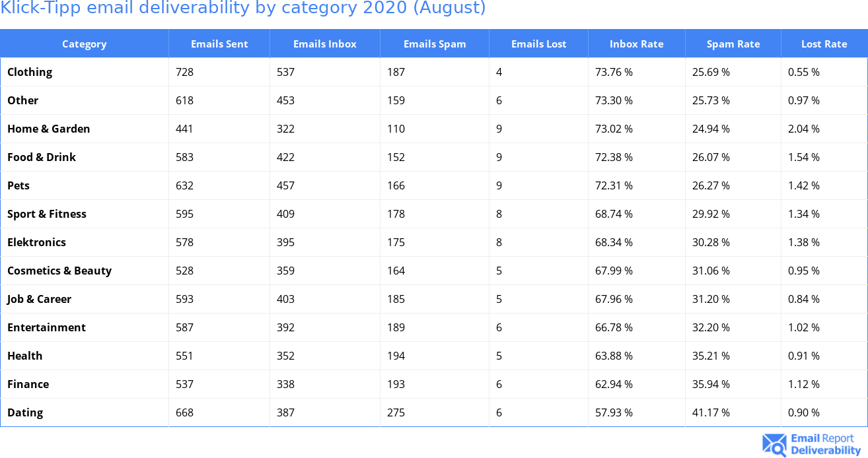
Task: Select the Lost Rate column header
Action: (x=824, y=44)
